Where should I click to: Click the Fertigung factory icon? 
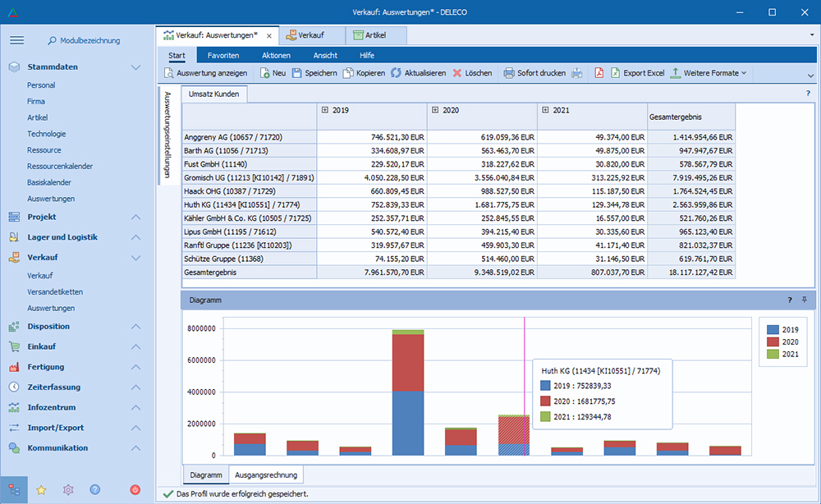point(14,367)
